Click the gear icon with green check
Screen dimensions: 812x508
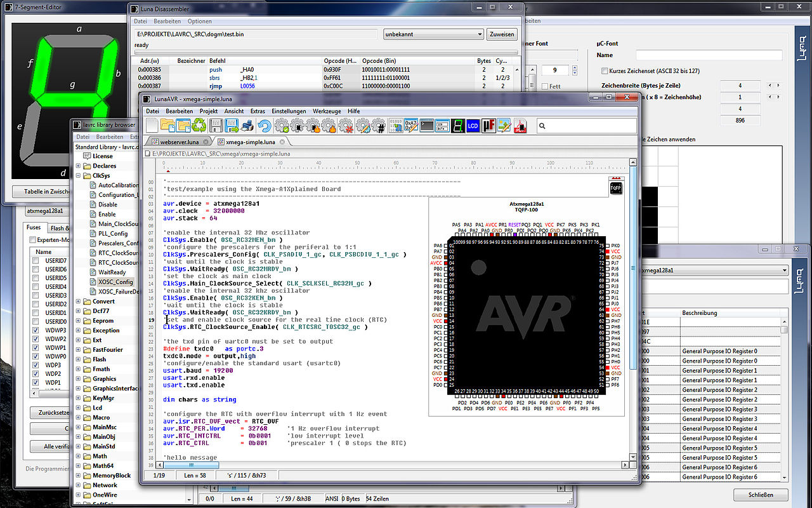coord(282,125)
